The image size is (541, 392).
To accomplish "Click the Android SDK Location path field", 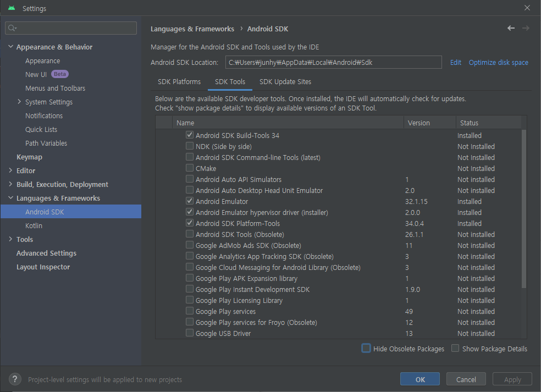I will click(x=333, y=62).
